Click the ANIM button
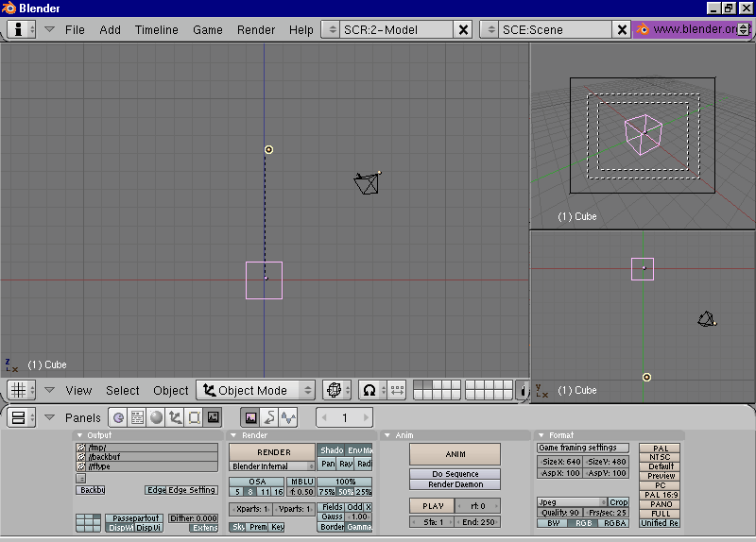The width and height of the screenshot is (756, 542). point(455,454)
